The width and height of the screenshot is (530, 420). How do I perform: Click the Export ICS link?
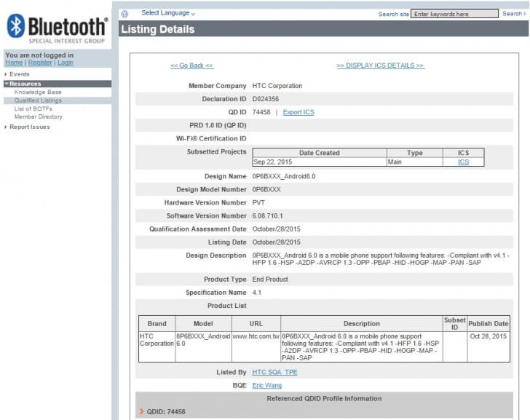coord(298,112)
